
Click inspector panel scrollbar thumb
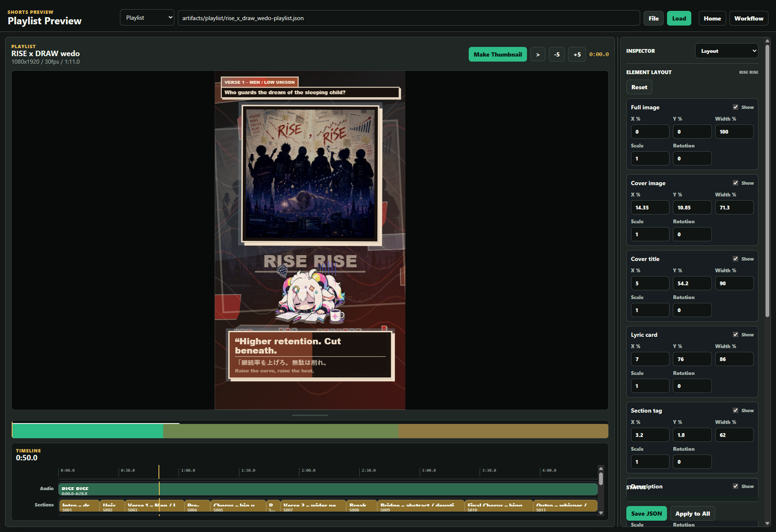click(767, 180)
